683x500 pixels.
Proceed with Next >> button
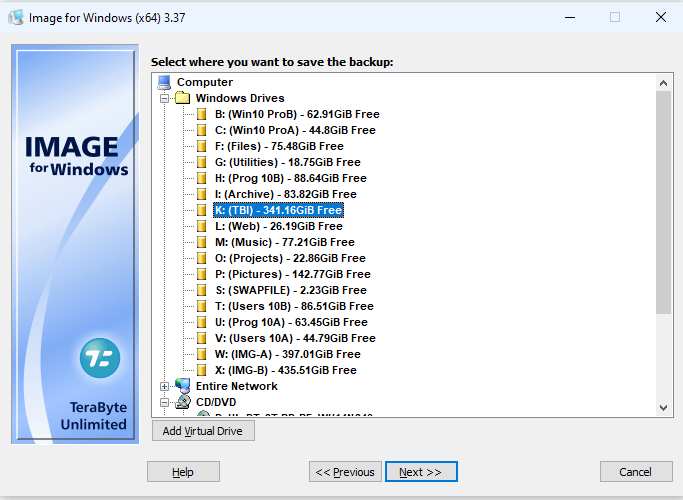point(421,472)
